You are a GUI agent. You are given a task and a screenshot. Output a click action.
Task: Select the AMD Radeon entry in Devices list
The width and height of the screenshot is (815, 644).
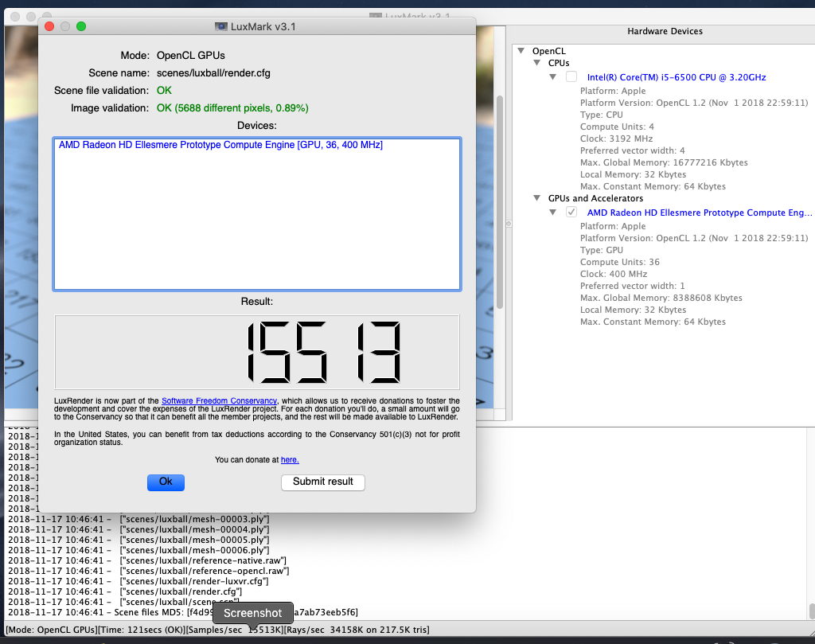(220, 146)
